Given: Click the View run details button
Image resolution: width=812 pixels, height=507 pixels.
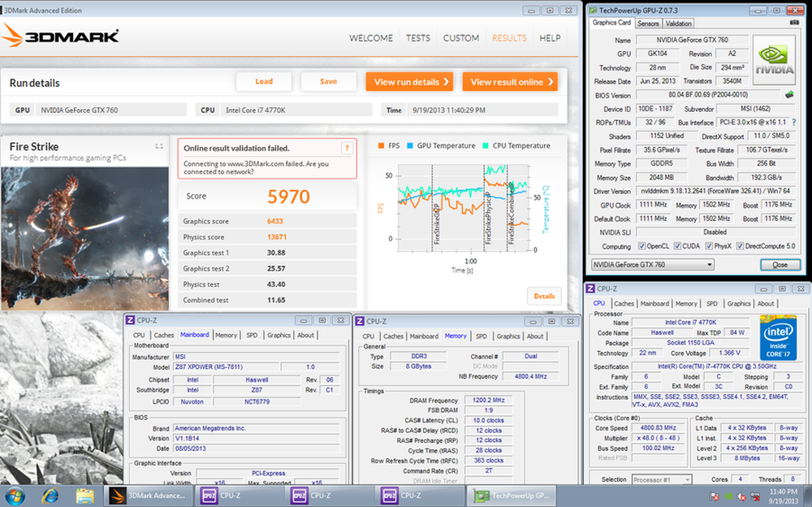Looking at the screenshot, I should pyautogui.click(x=409, y=82).
